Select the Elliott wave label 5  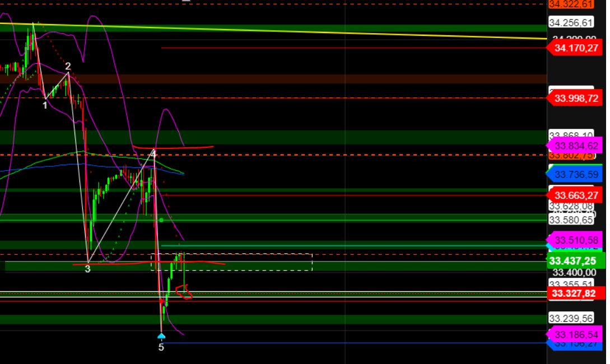point(161,347)
